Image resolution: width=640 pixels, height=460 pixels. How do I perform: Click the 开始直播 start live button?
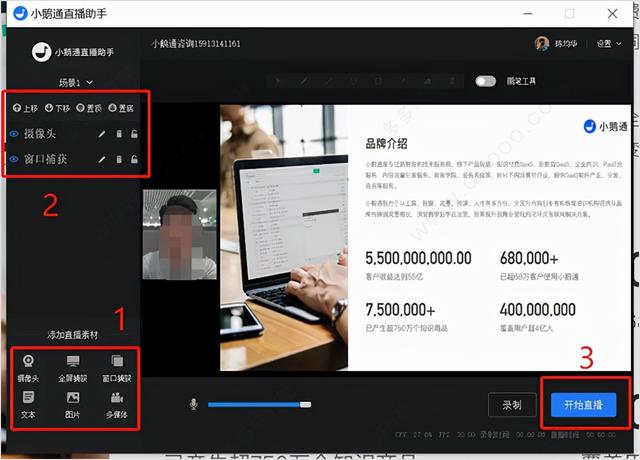[583, 405]
